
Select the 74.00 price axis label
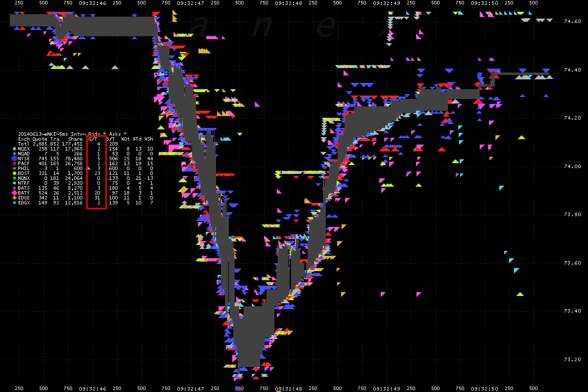(x=572, y=167)
